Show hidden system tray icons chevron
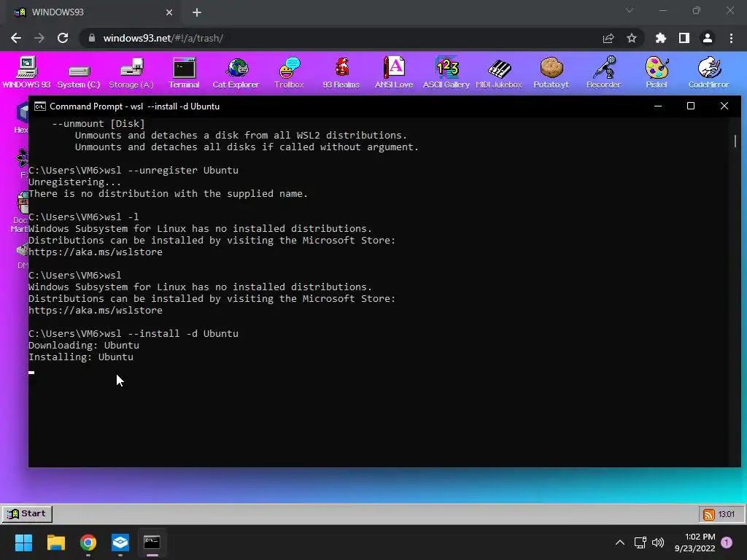747x560 pixels. click(620, 542)
